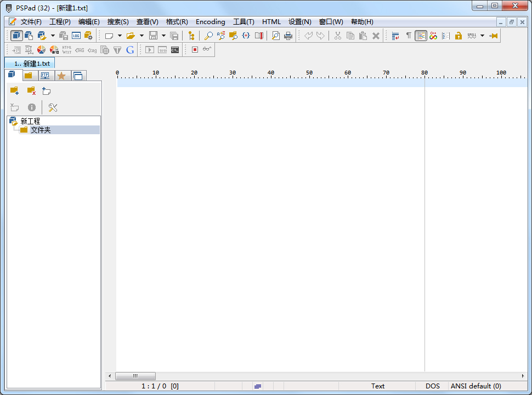Viewport: 532px width, 395px height.
Task: Open the 文件(F) menu
Action: 31,22
